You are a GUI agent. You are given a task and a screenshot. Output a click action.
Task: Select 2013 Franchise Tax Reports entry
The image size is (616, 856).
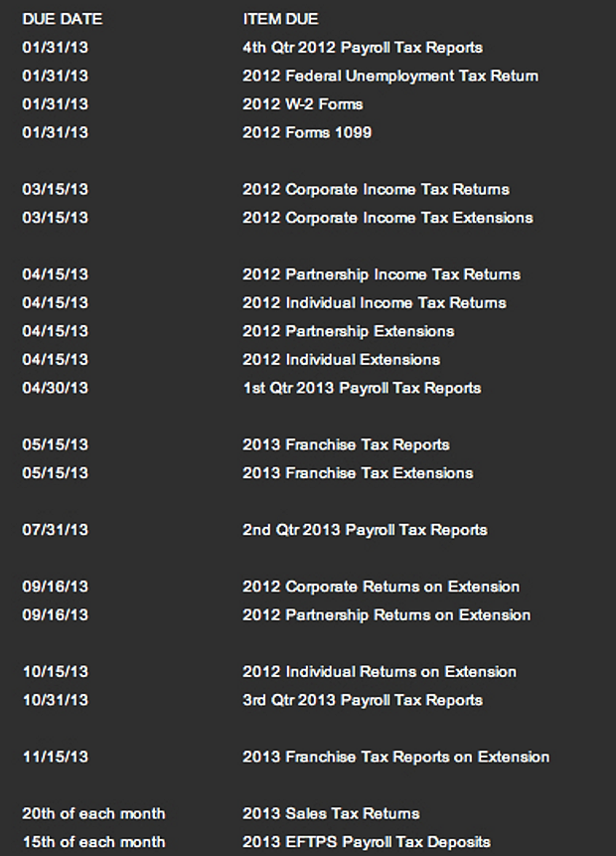(x=346, y=444)
